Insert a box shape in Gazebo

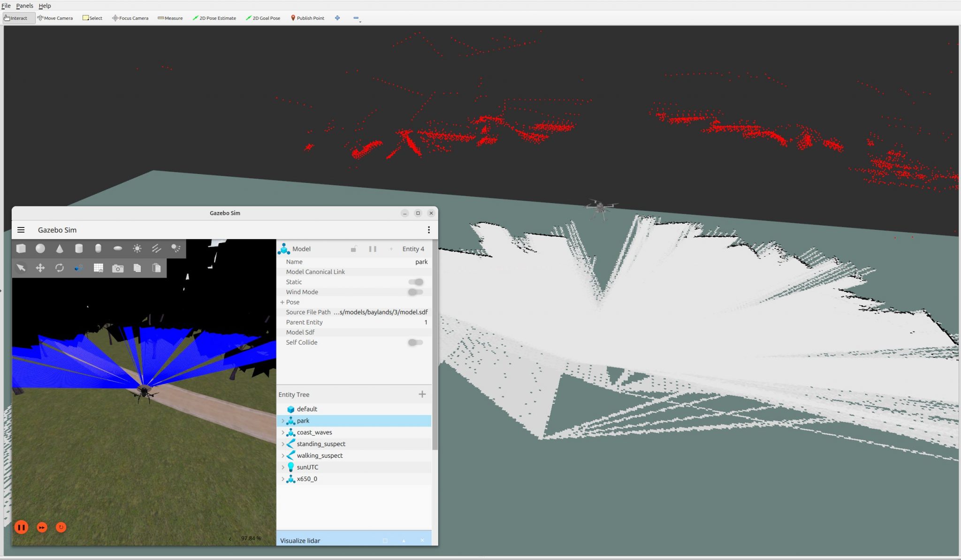tap(21, 249)
